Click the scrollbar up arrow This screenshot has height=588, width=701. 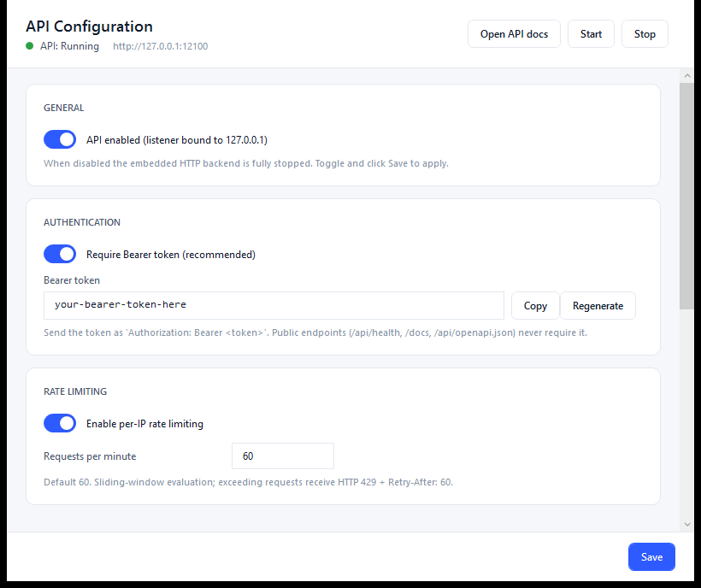[687, 76]
